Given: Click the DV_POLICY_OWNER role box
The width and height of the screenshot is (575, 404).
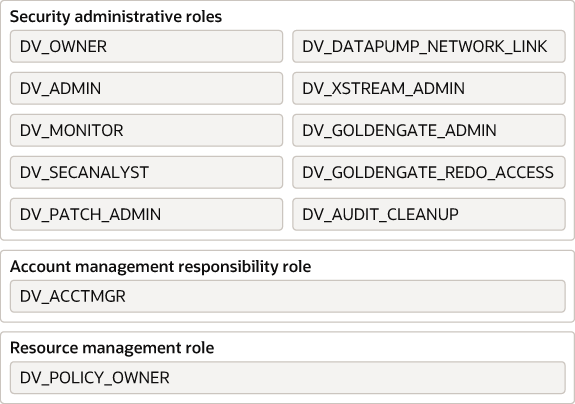Looking at the screenshot, I should 288,378.
